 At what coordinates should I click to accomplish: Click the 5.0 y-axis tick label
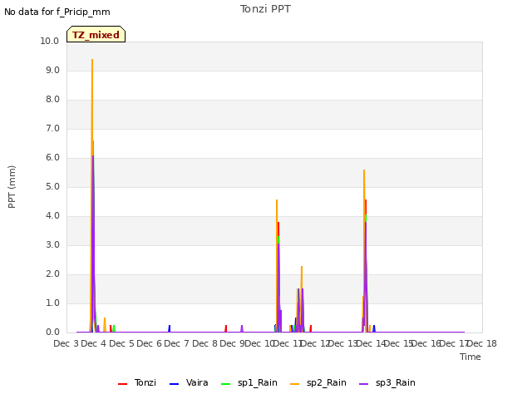[52, 186]
